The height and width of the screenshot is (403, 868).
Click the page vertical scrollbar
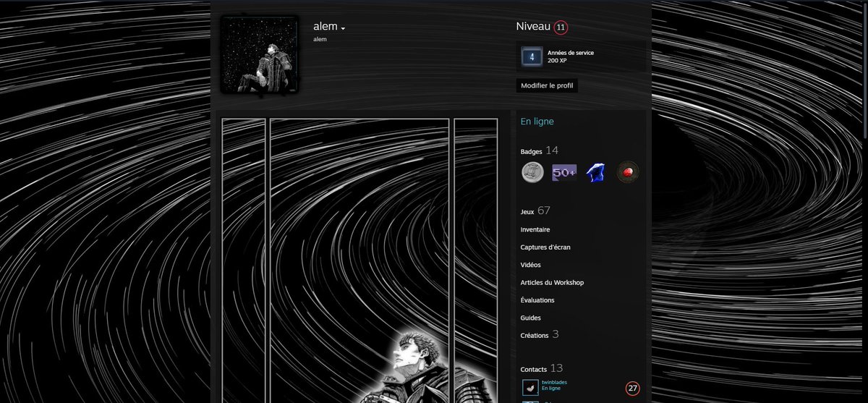(x=865, y=72)
